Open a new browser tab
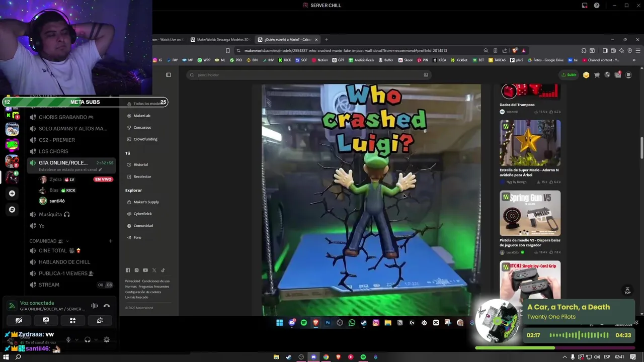Image resolution: width=644 pixels, height=362 pixels. tap(326, 39)
